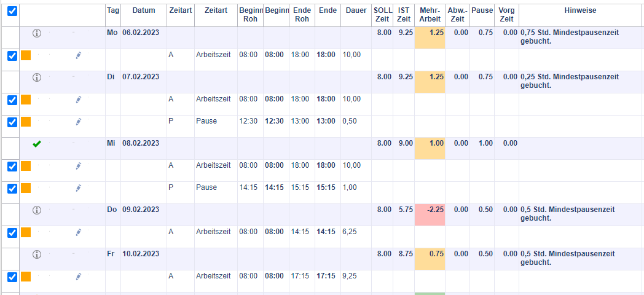Screen dimensions: 644x295
Task: Click the Datum column header
Action: 143,11
